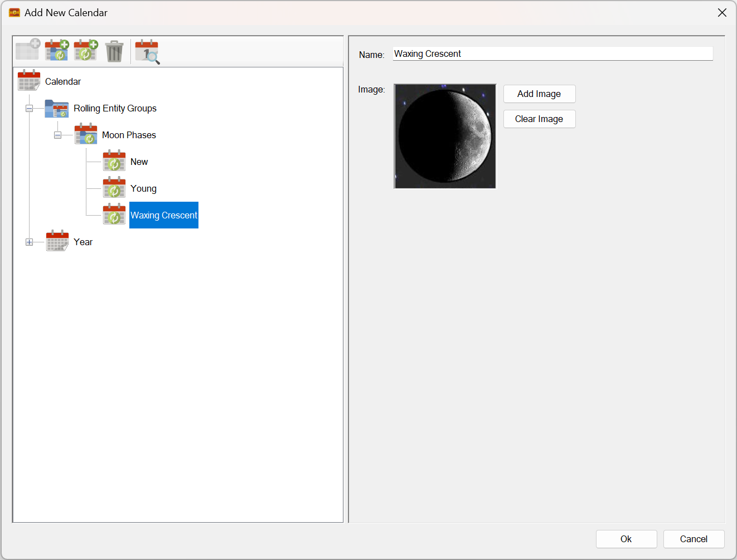This screenshot has height=560, width=737.
Task: Click the moon image thumbnail preview
Action: pyautogui.click(x=445, y=136)
